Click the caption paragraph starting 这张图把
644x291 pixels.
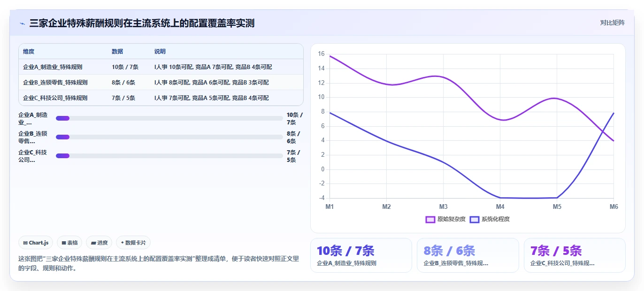[159, 264]
